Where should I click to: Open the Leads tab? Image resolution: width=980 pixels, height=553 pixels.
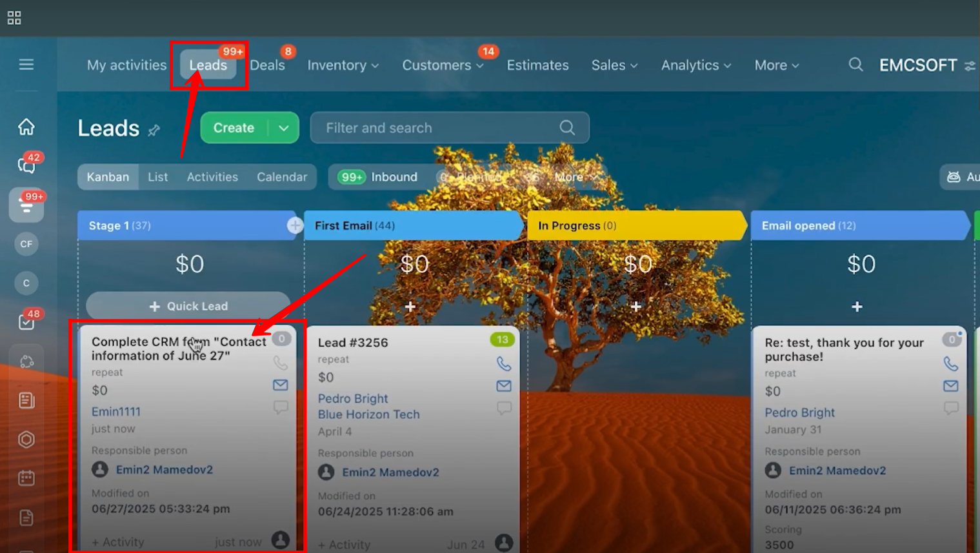[x=208, y=65]
